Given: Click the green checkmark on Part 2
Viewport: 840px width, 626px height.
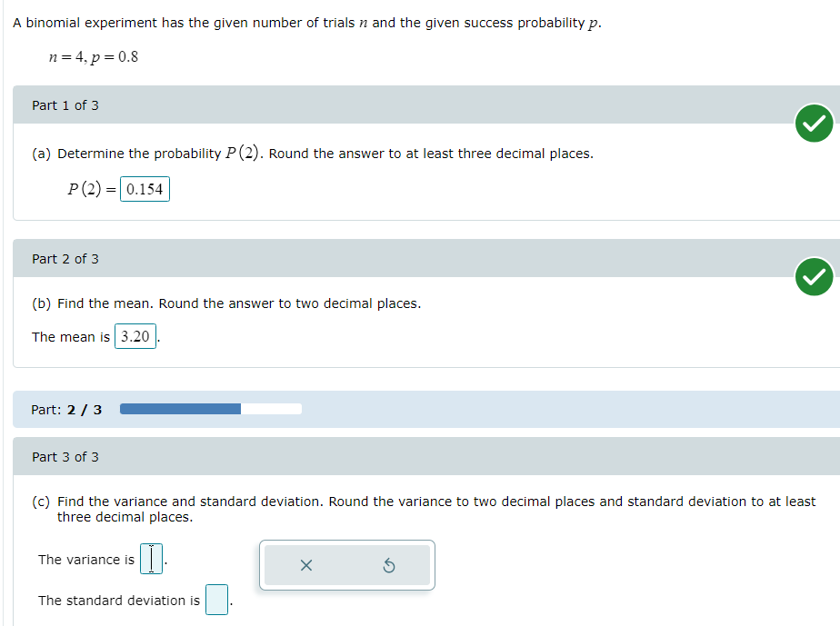Looking at the screenshot, I should click(x=814, y=277).
